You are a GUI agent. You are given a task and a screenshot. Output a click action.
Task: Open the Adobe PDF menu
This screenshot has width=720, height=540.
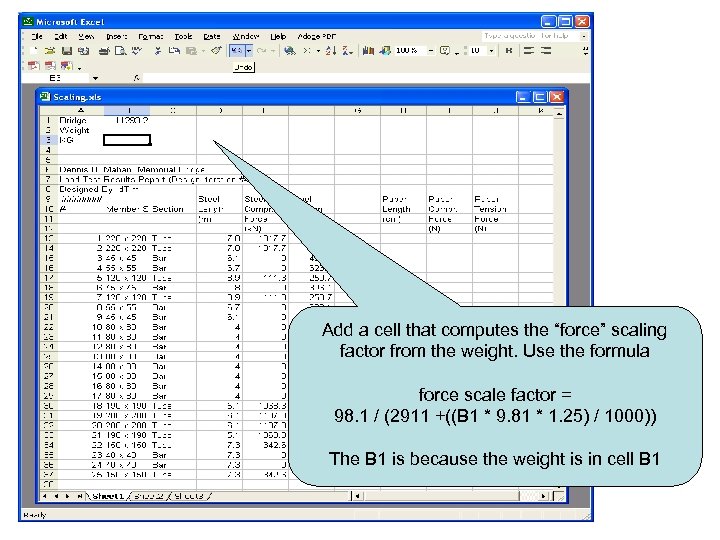(x=316, y=36)
